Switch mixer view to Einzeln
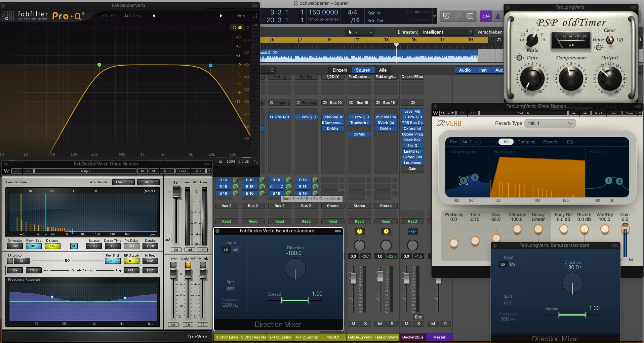Image resolution: width=644 pixels, height=343 pixels. pyautogui.click(x=340, y=70)
